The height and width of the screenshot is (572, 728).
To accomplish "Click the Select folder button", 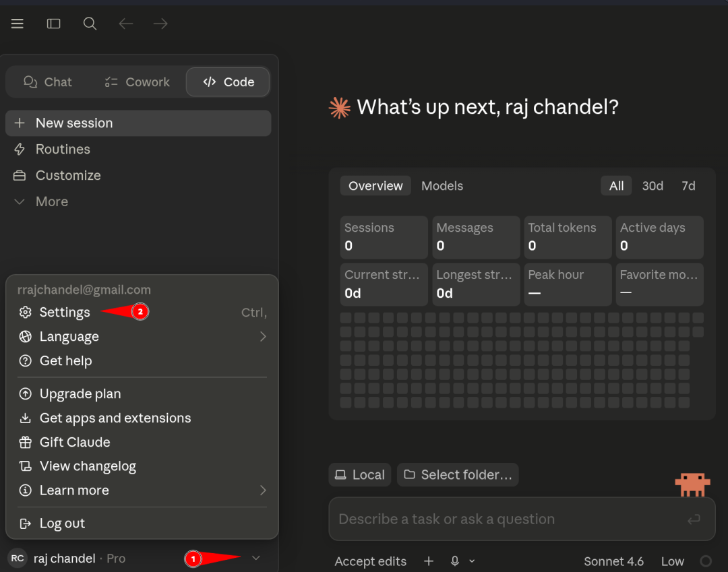I will (458, 474).
